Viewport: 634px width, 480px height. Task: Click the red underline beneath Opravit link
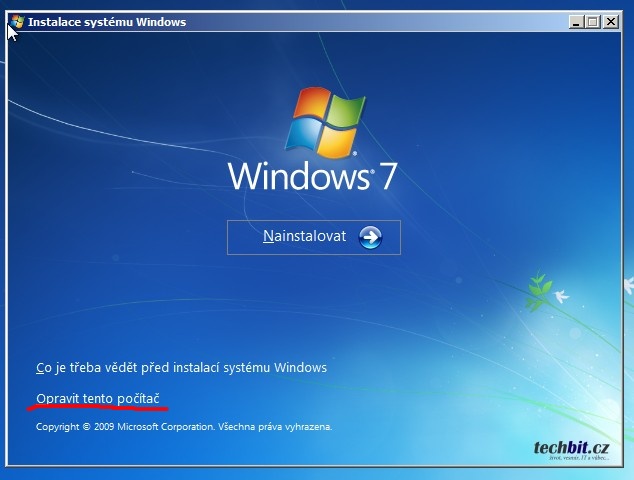(100, 410)
